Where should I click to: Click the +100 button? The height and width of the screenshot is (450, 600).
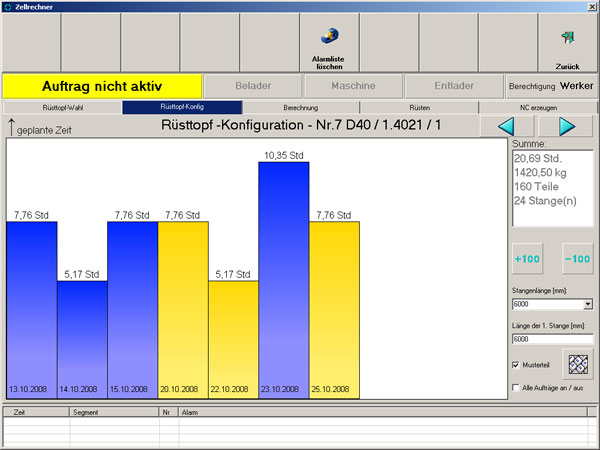pos(527,259)
